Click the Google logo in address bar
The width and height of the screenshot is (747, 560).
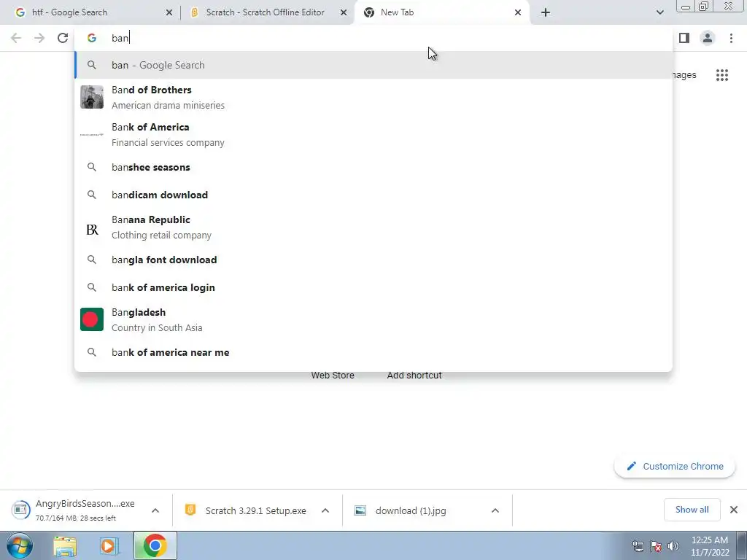[92, 38]
